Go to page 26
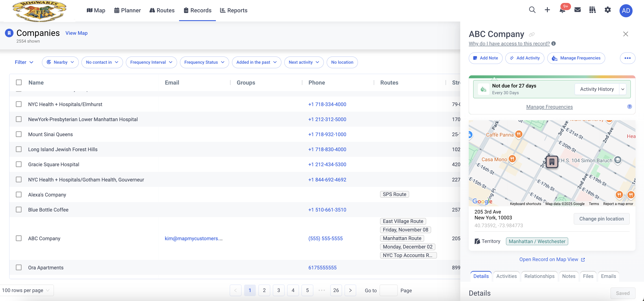Screen dimensions: 644x301 pyautogui.click(x=336, y=290)
